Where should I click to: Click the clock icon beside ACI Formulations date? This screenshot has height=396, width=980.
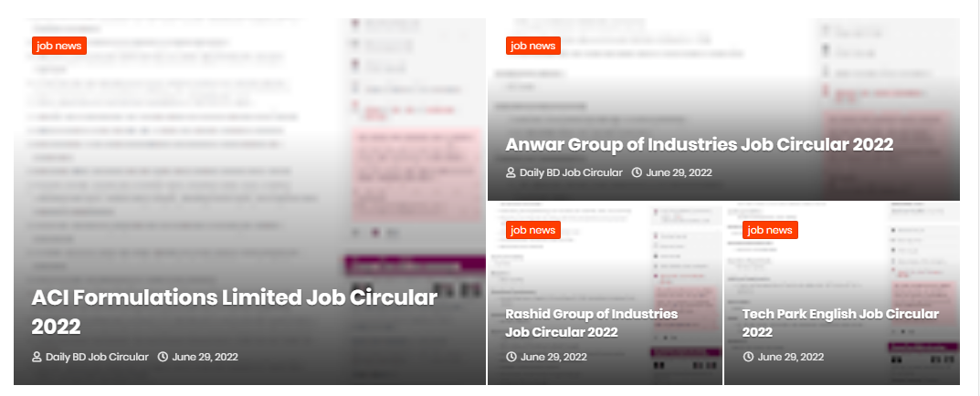163,358
